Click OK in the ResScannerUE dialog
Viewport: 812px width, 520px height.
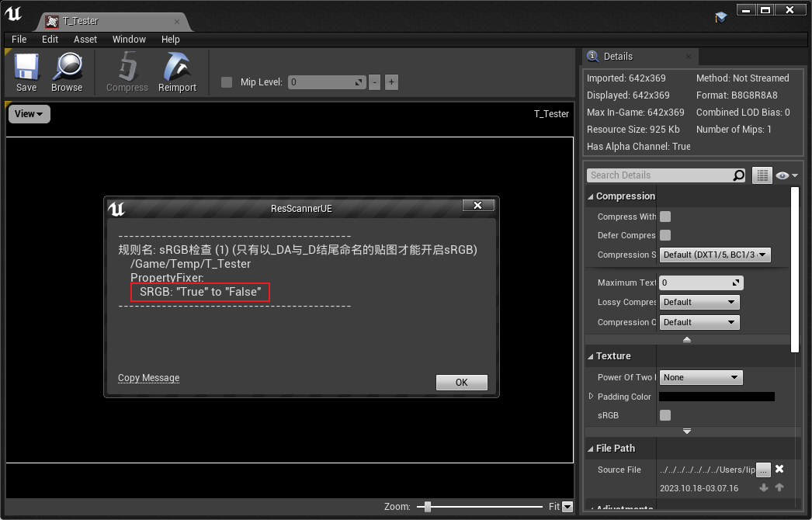coord(461,383)
